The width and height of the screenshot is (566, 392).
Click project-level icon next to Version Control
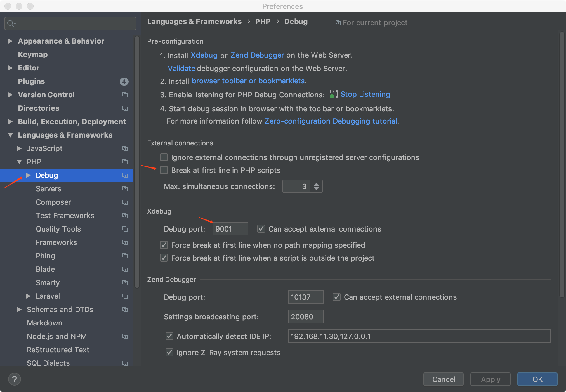(125, 95)
